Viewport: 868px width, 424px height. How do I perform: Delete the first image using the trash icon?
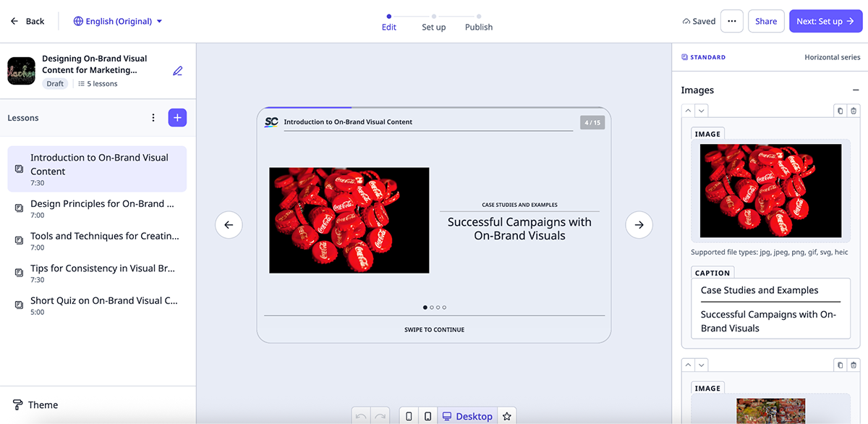854,110
